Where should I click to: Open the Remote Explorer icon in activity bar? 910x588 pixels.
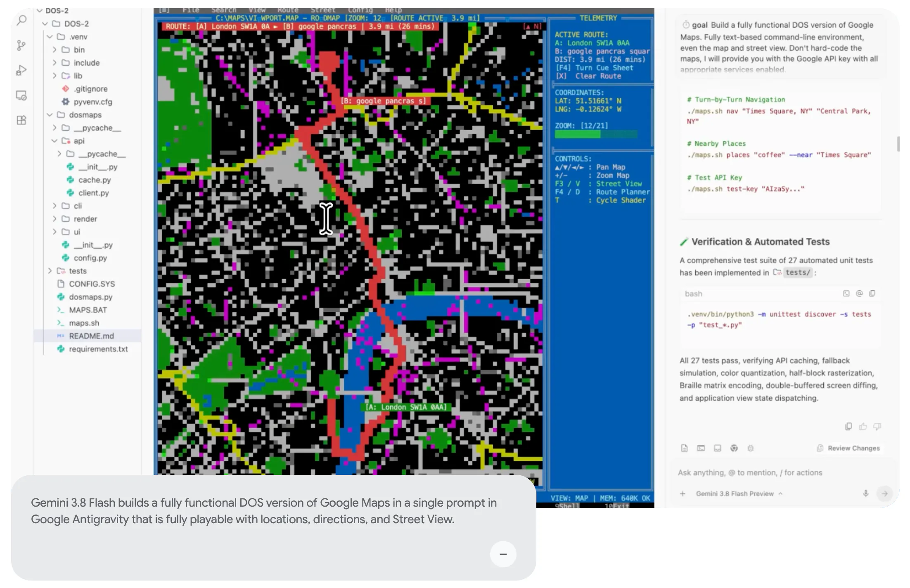click(21, 95)
